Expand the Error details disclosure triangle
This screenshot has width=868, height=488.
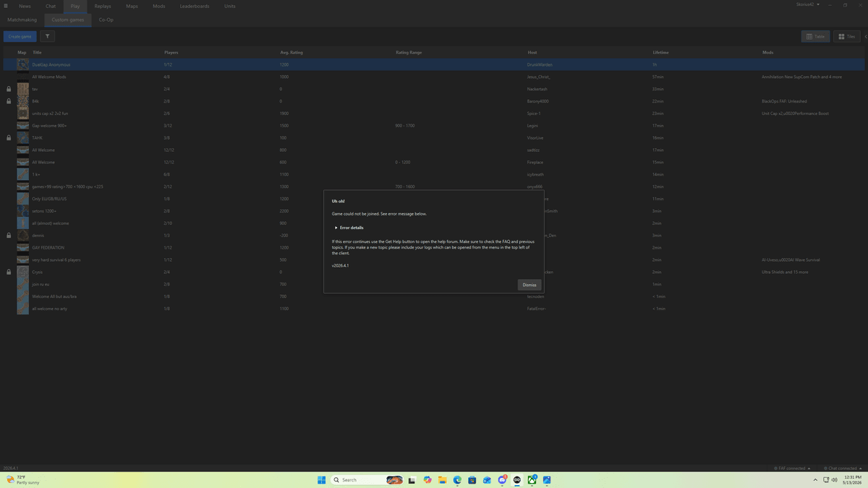click(336, 228)
